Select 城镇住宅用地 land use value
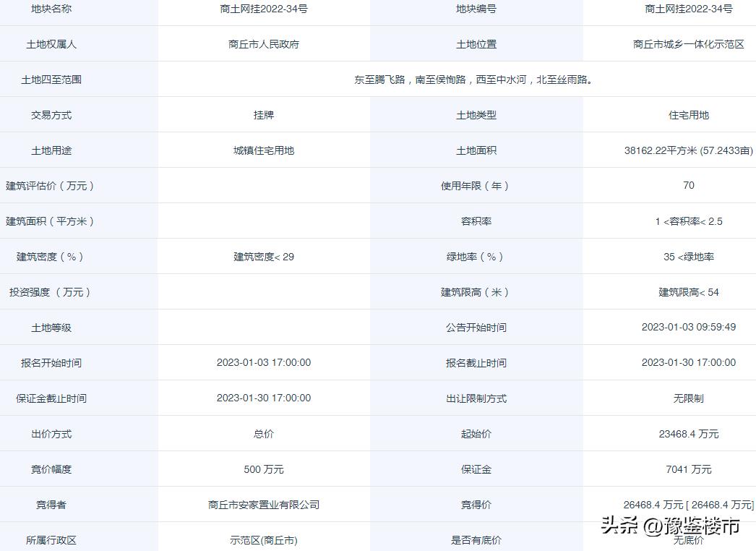Image resolution: width=756 pixels, height=551 pixels. tap(264, 150)
